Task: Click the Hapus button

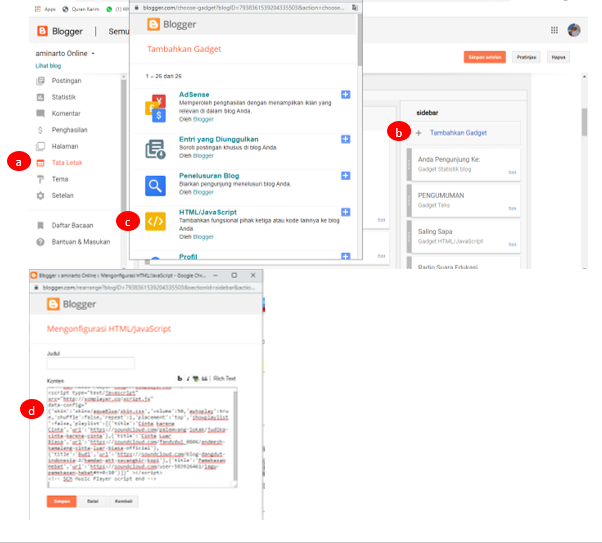Action: pos(559,57)
